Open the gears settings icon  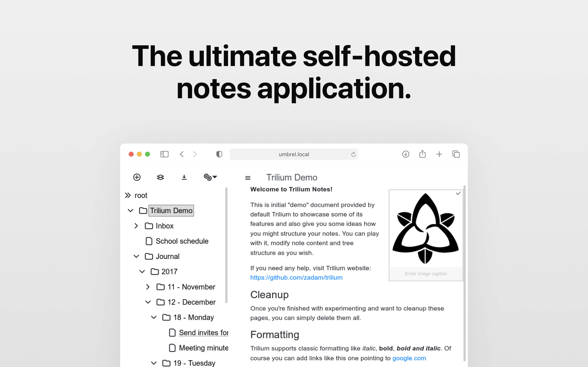[x=208, y=177]
